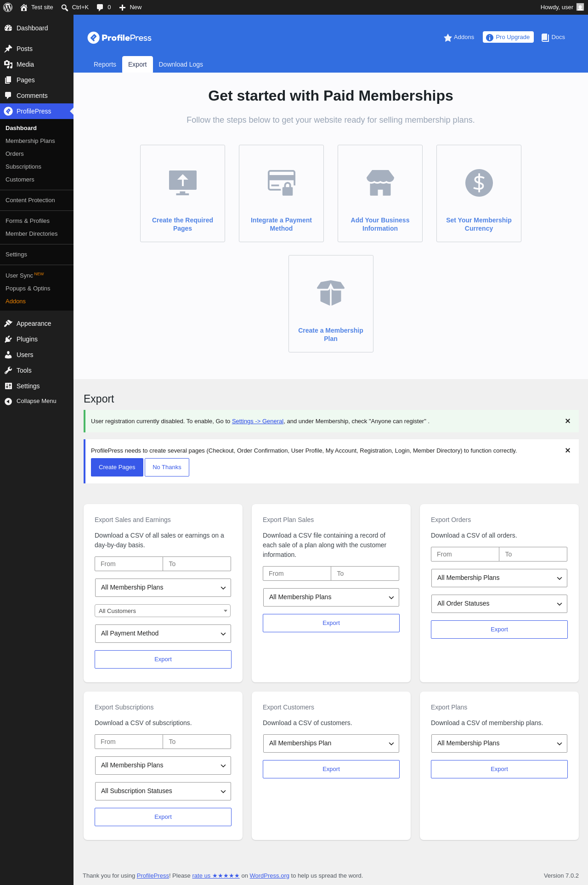Open the WordPress.org footer link
The width and height of the screenshot is (588, 885).
270,876
